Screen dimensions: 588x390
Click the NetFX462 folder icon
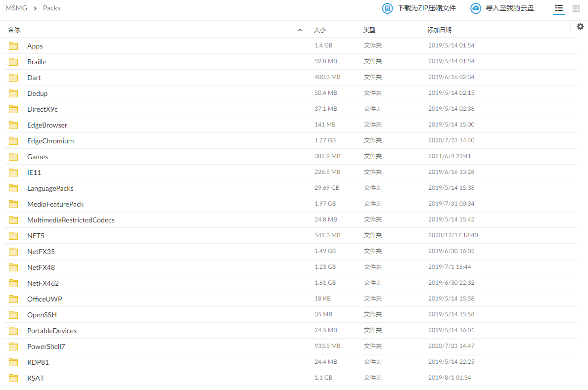13,283
